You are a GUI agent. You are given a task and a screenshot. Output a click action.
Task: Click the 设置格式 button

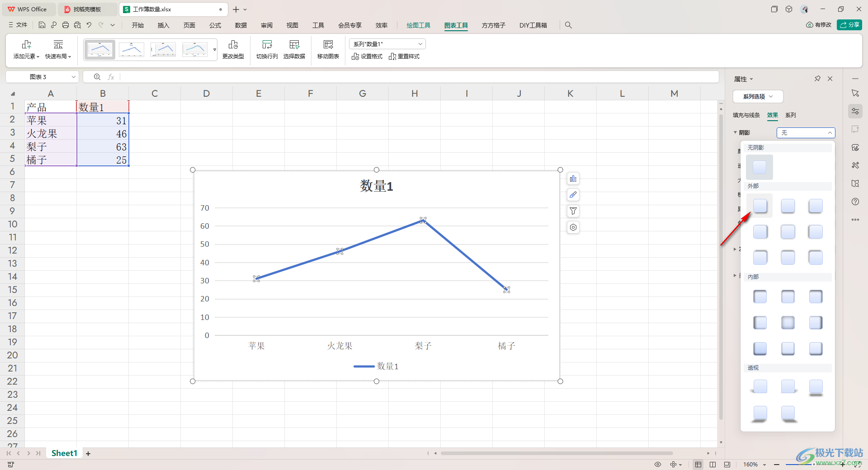[x=367, y=56]
